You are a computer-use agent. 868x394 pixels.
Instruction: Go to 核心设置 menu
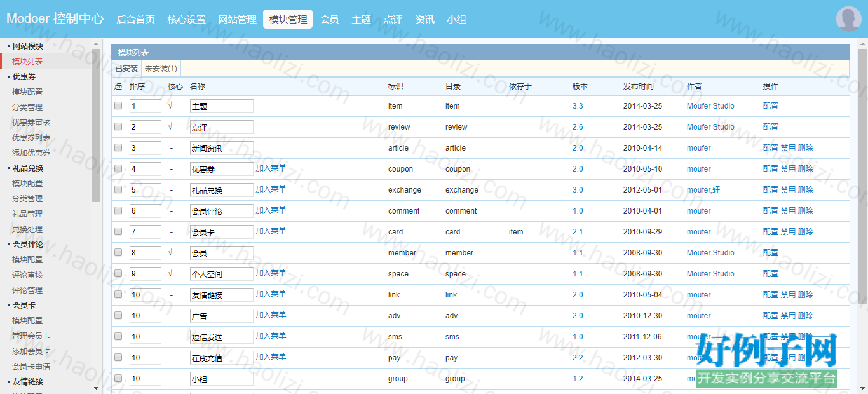[x=186, y=20]
